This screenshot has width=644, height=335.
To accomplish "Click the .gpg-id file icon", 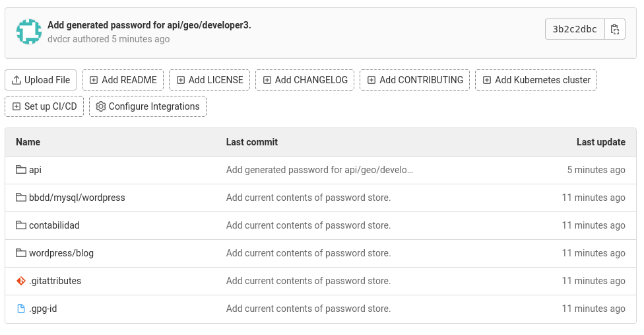I will pyautogui.click(x=21, y=309).
